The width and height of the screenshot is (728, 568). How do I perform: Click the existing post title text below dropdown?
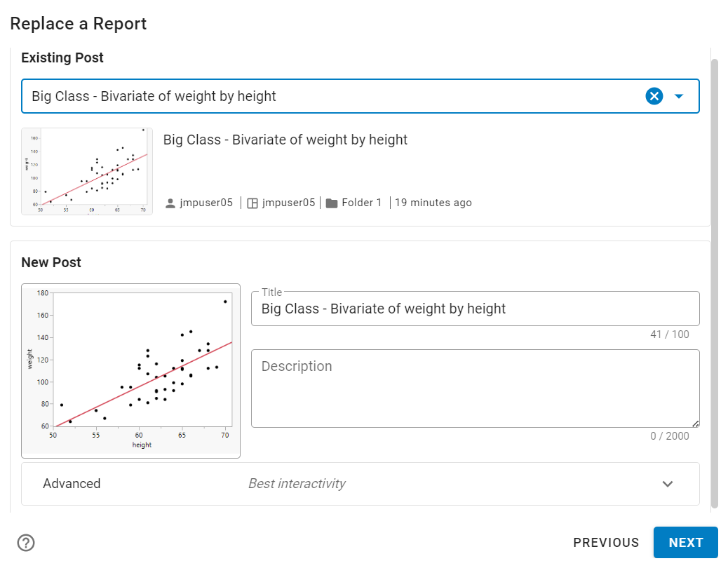pos(285,140)
